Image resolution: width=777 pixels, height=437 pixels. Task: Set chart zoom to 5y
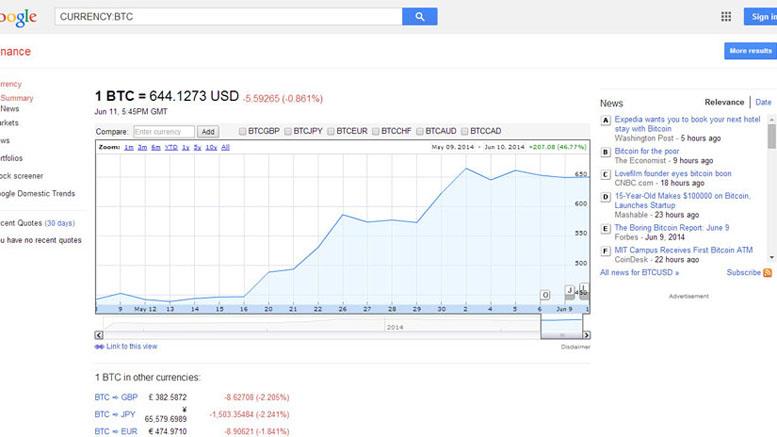click(197, 148)
